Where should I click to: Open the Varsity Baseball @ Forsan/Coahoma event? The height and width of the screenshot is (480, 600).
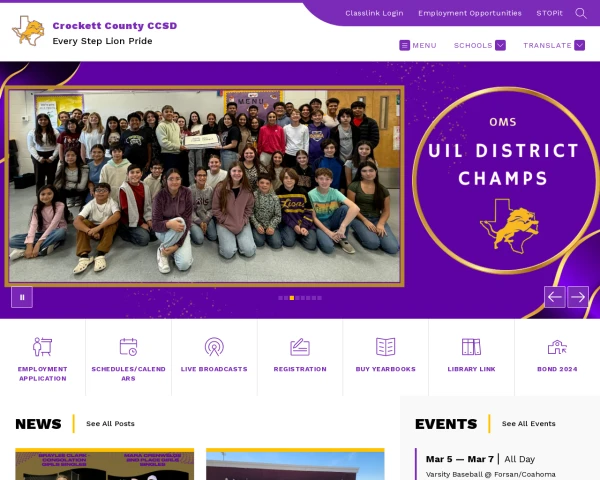tap(491, 474)
